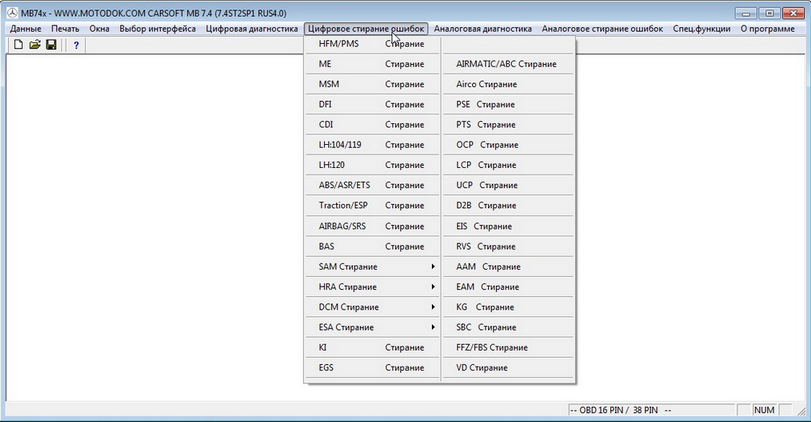Expand the SAM Стирание submenu
The image size is (811, 422).
pos(372,267)
